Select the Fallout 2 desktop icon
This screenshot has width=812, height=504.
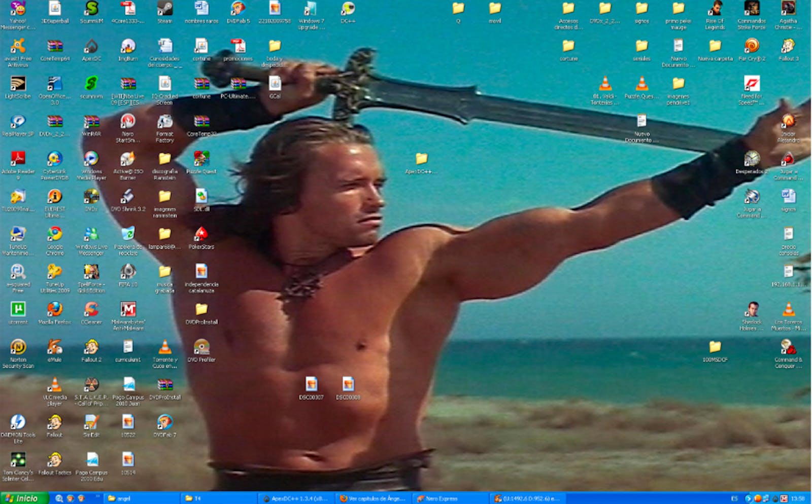[x=91, y=347]
